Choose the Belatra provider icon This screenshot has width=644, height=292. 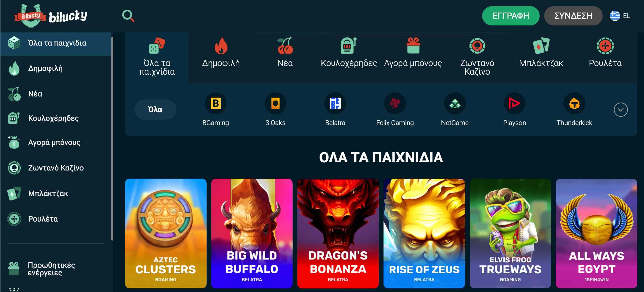(x=335, y=103)
